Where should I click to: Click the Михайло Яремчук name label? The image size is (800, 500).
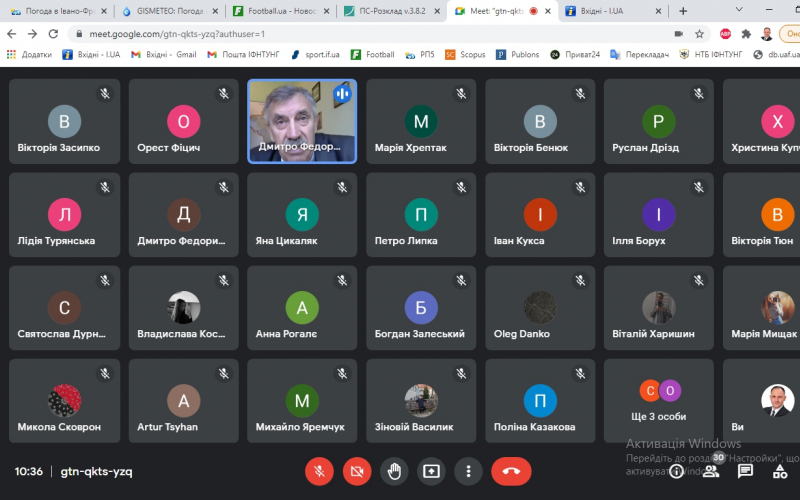[300, 427]
